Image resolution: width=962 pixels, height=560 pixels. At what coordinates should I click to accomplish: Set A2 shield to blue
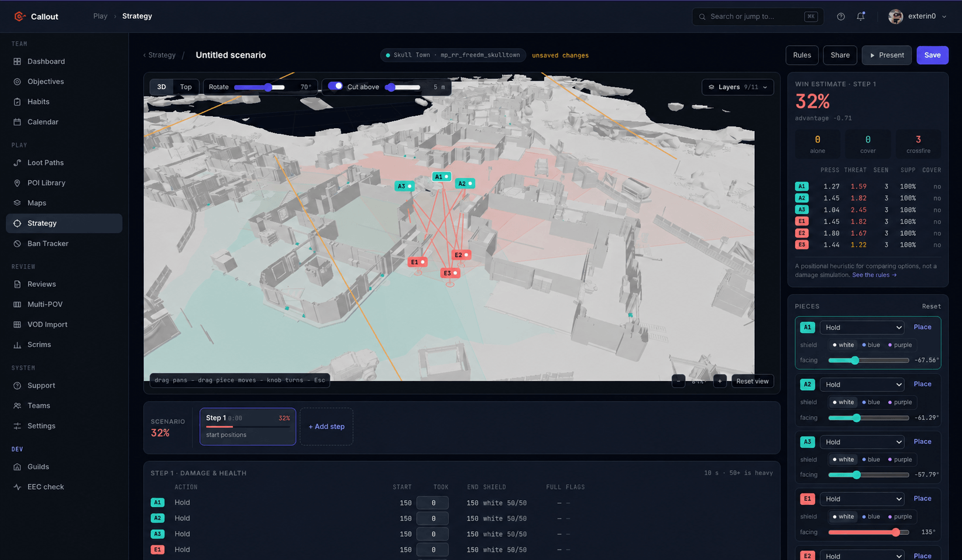pyautogui.click(x=871, y=402)
